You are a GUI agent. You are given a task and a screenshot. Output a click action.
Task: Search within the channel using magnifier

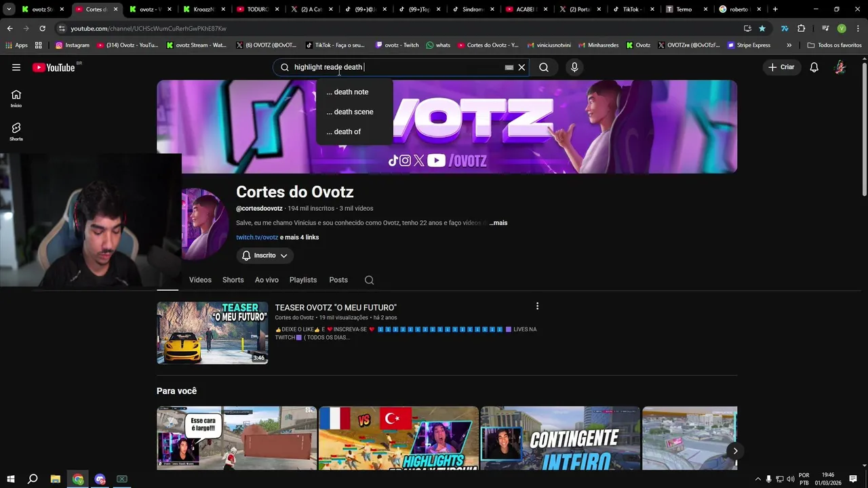pos(369,280)
